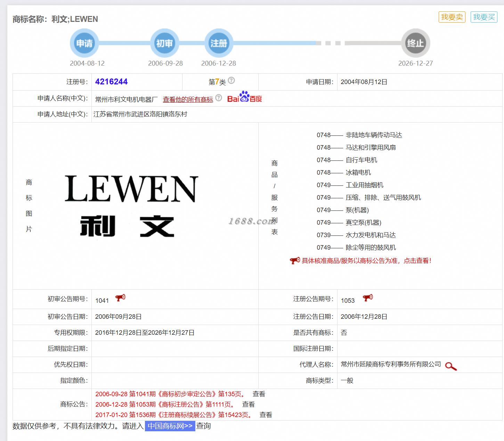Click applicant name 常州市利文电机电器厂
Screen dimensions: 504x441
pyautogui.click(x=127, y=99)
